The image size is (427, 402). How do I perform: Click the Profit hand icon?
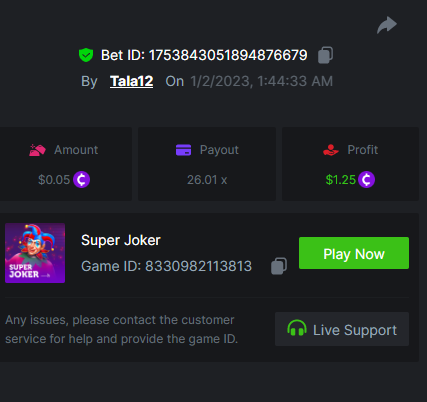331,150
